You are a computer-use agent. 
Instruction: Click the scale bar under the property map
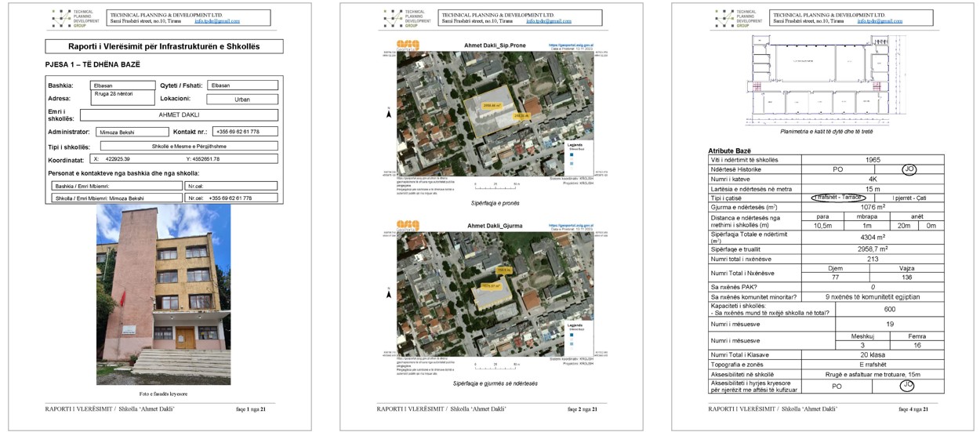pos(495,187)
